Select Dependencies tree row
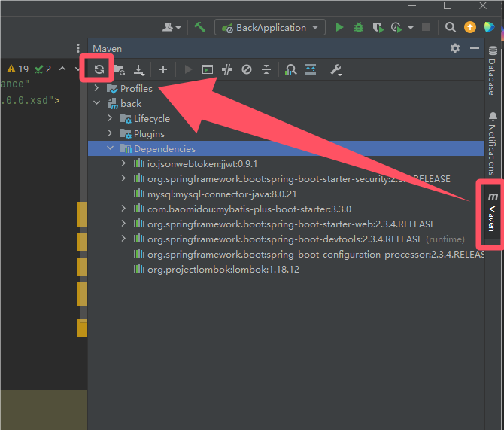Viewport: 504px width, 430px height. point(286,148)
